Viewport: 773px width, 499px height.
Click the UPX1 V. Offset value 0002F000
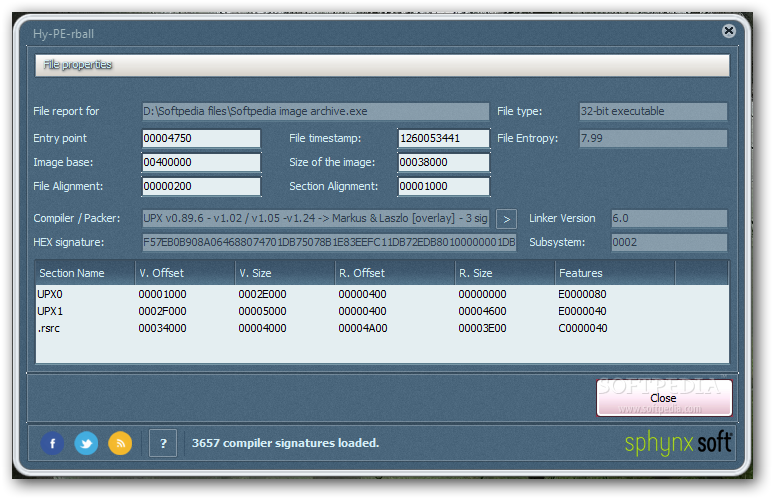pos(162,311)
